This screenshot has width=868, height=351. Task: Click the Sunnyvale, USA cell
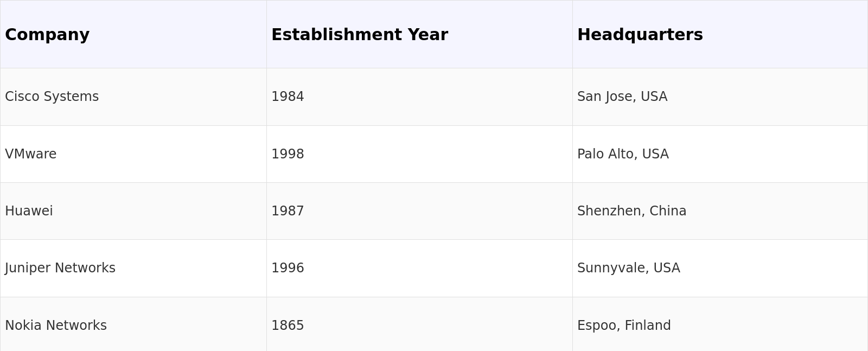click(x=628, y=268)
